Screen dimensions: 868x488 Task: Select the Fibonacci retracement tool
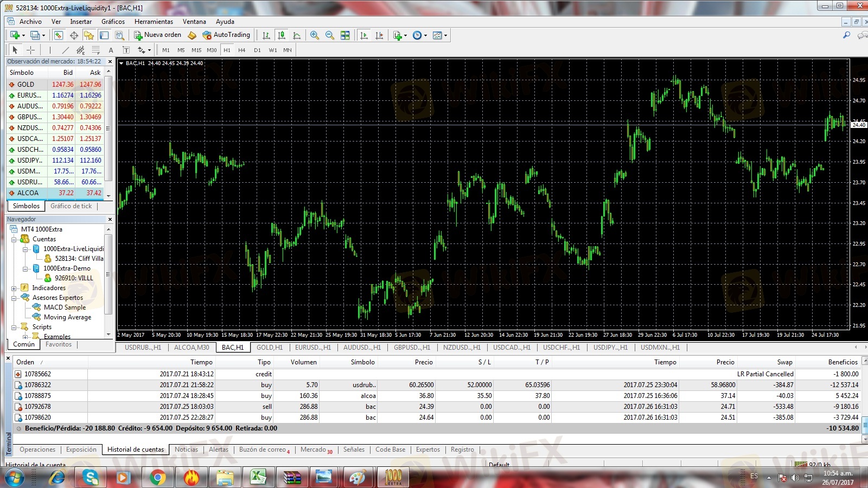click(95, 50)
